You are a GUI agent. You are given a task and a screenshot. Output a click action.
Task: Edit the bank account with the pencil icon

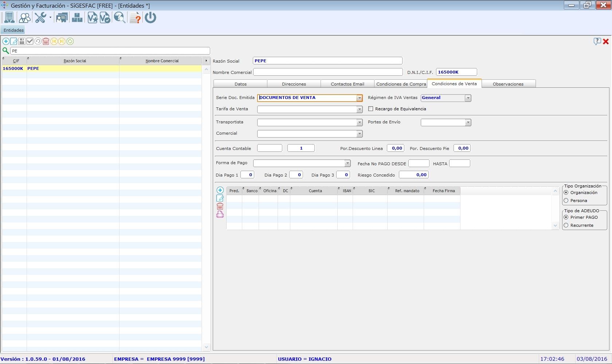(220, 198)
